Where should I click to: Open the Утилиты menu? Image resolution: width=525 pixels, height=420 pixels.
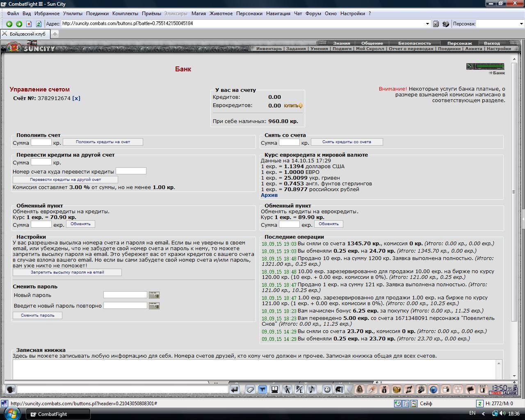click(73, 14)
